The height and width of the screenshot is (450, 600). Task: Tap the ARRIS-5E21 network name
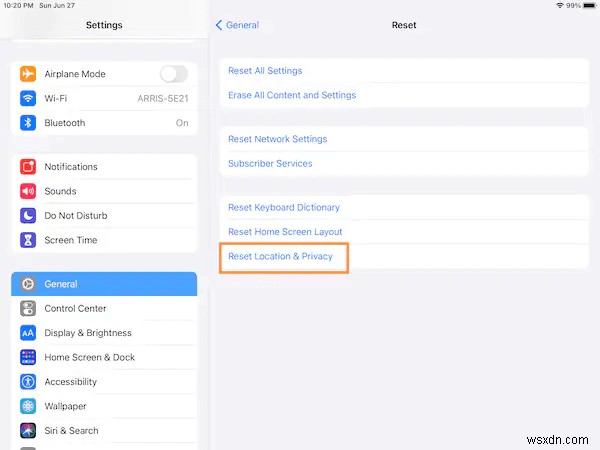pos(163,99)
